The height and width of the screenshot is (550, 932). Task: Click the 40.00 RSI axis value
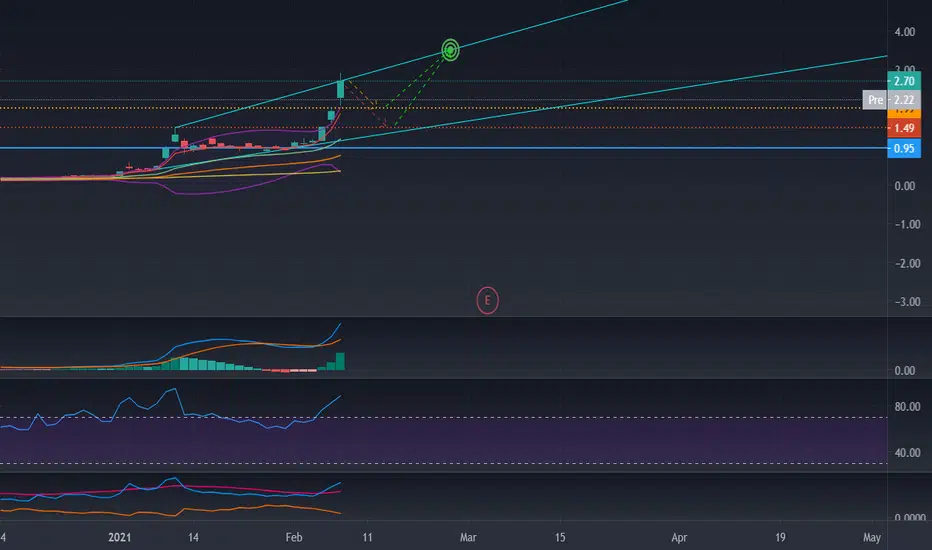click(x=907, y=452)
